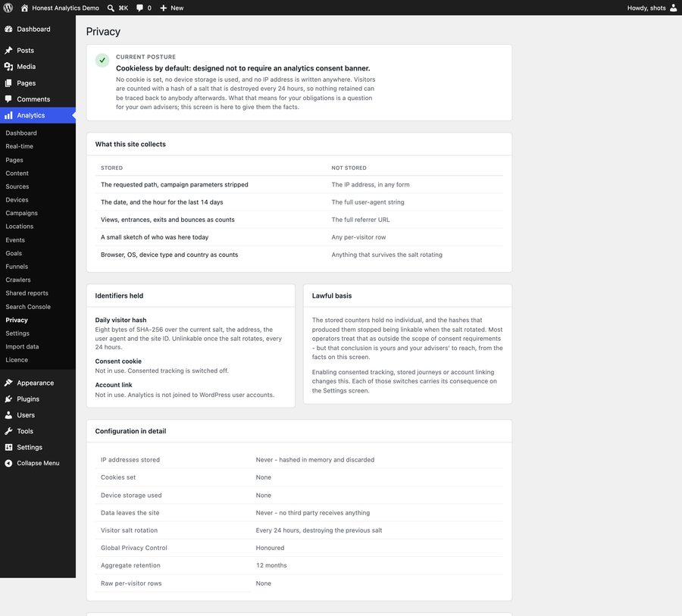This screenshot has width=682, height=616.
Task: Click the Howdy, shots account link
Action: 646,8
